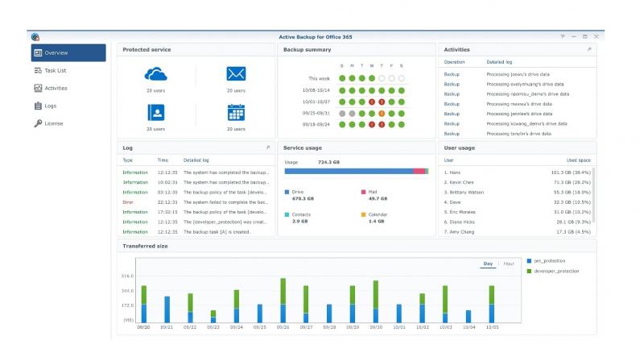Viewport: 644px width, 361px height.
Task: Select user row '5. Eric Morales'
Action: [x=517, y=212]
